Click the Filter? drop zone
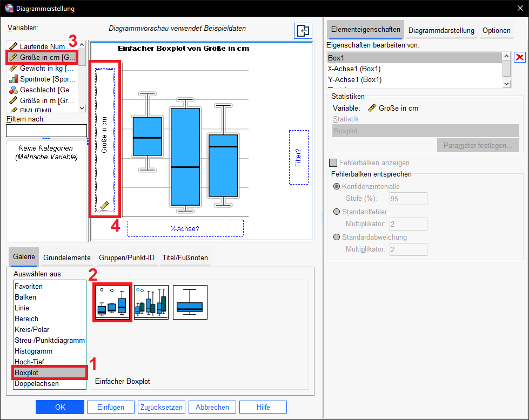 (299, 158)
